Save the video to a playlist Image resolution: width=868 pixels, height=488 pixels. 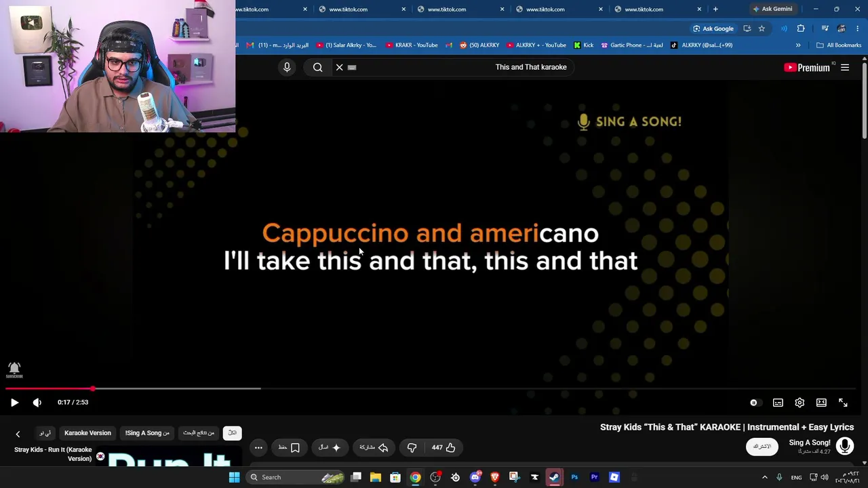(x=290, y=447)
